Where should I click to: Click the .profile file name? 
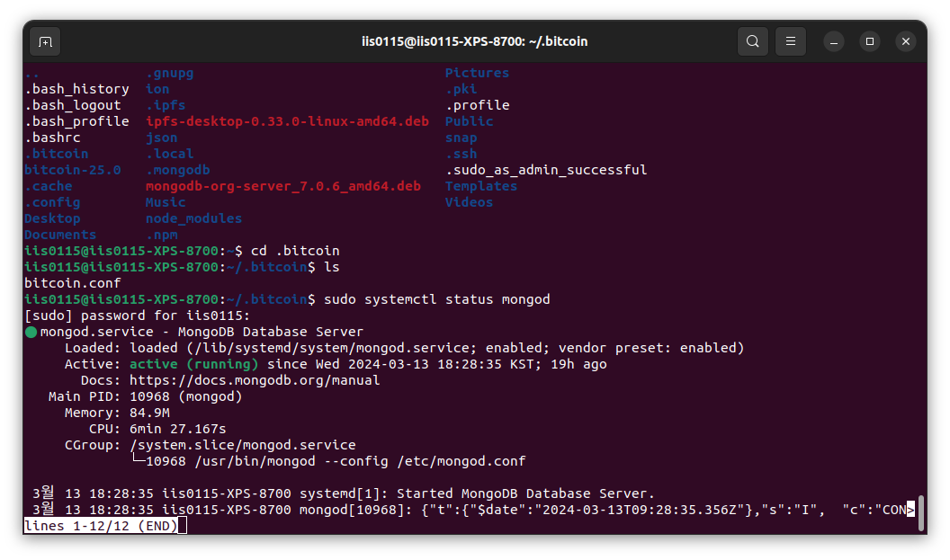pyautogui.click(x=478, y=105)
